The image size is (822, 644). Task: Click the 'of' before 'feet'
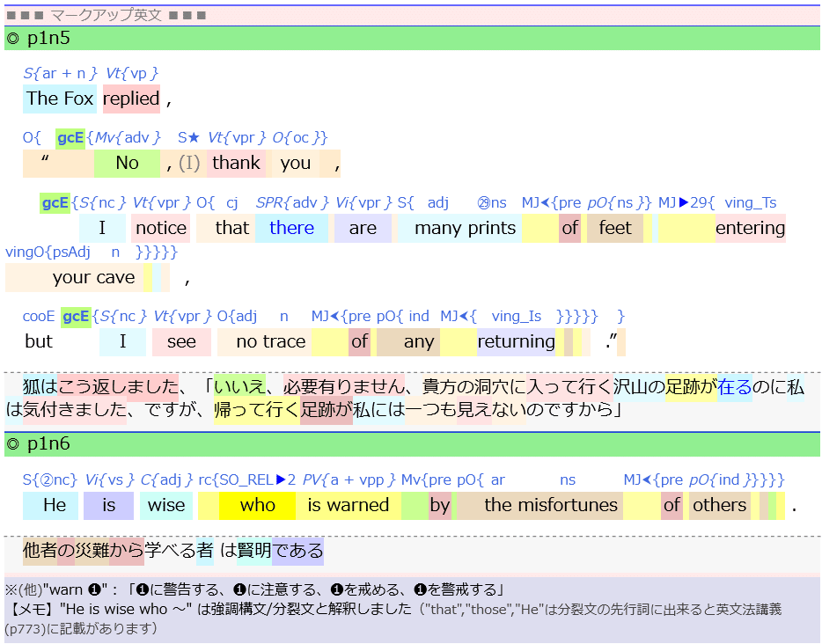point(569,228)
